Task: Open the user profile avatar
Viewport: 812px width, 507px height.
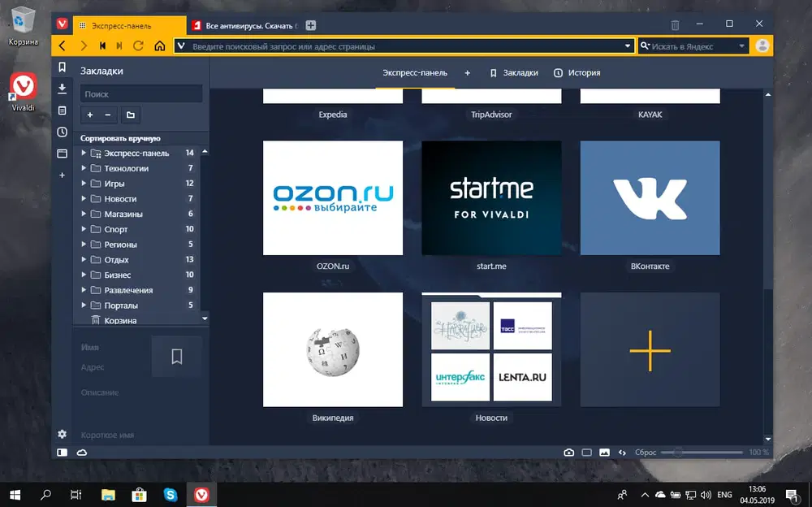Action: point(762,45)
